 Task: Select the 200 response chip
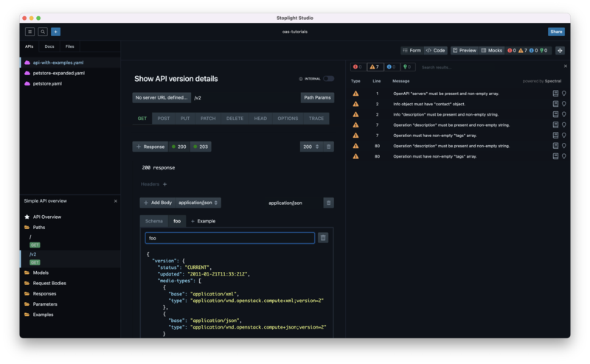point(179,147)
